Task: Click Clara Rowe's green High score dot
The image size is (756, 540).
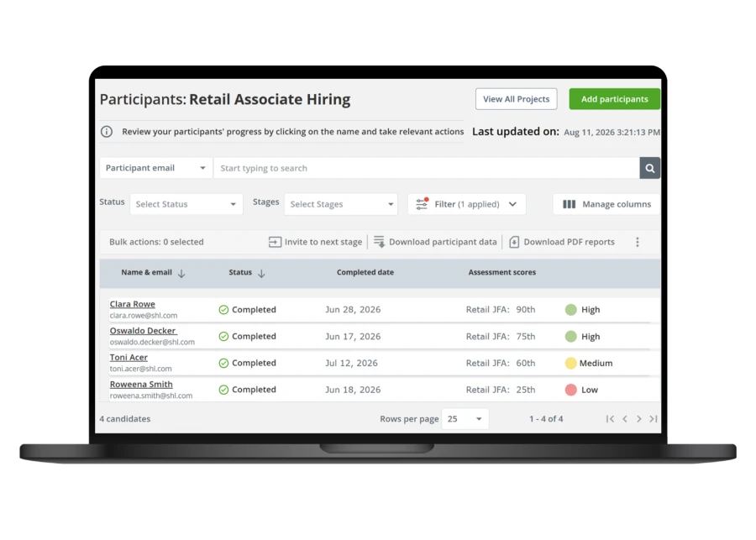Action: click(x=571, y=310)
